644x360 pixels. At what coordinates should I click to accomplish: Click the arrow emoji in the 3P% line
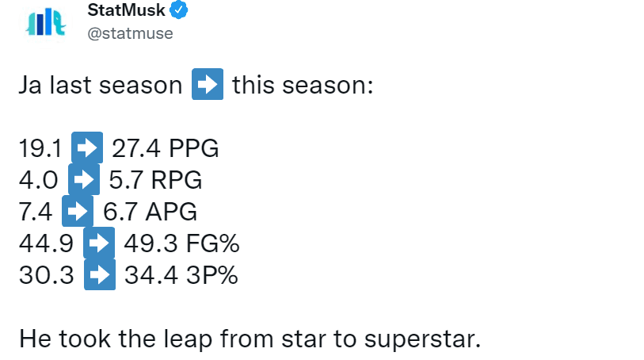point(99,275)
